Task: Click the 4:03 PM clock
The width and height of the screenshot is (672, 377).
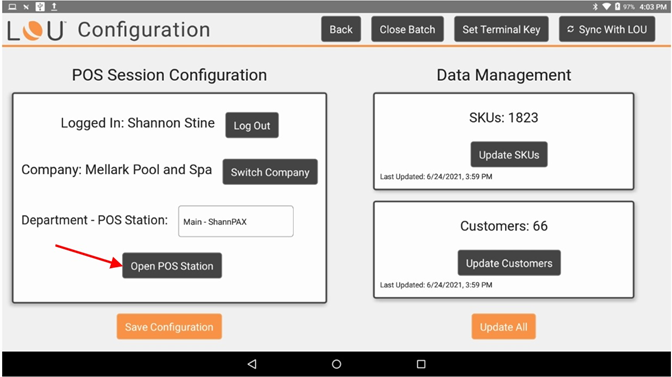Action: point(653,6)
